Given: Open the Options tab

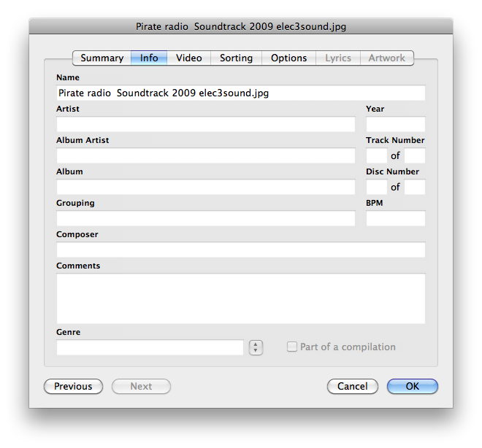Looking at the screenshot, I should pos(288,58).
